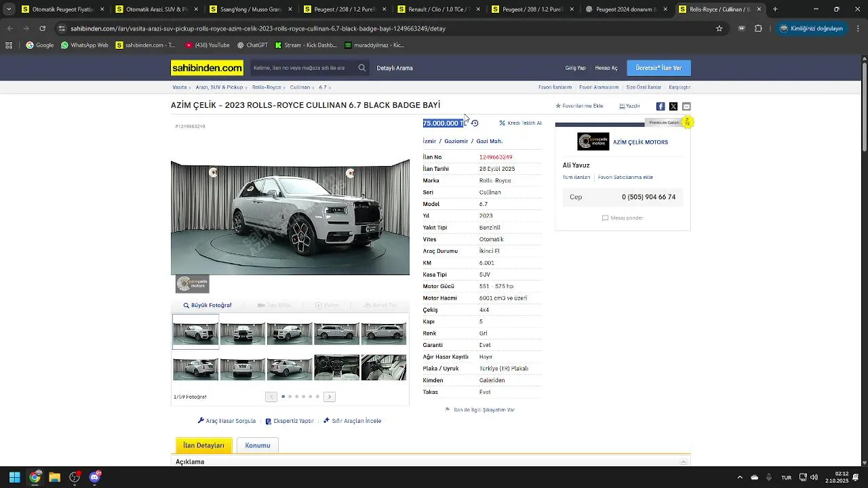This screenshot has height=488, width=868.
Task: Click previous photo page arrow
Action: (x=271, y=396)
